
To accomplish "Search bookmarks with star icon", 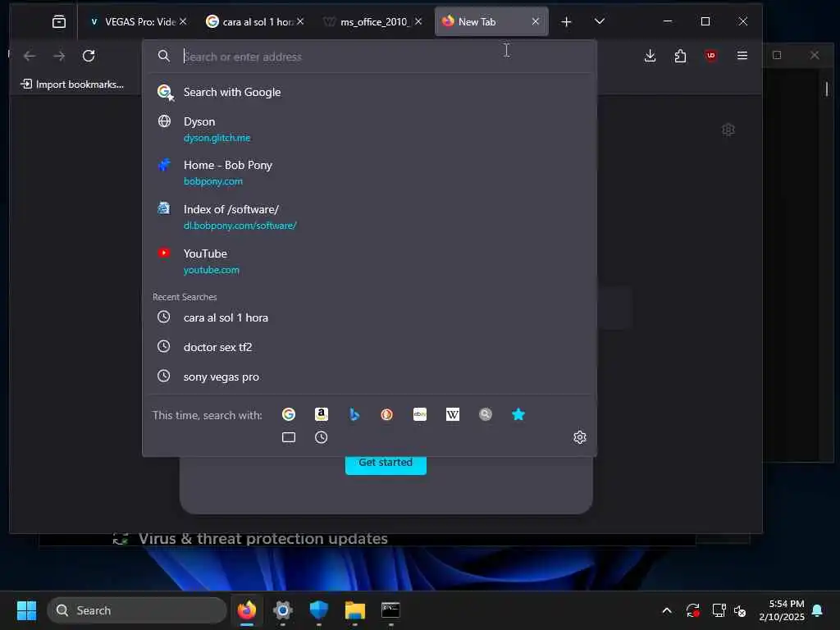I will coord(518,414).
